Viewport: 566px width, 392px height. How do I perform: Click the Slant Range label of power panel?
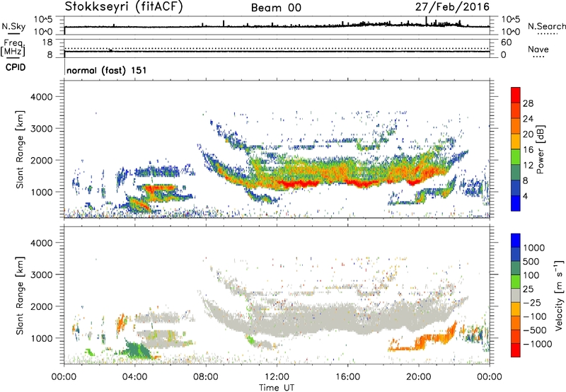20,149
